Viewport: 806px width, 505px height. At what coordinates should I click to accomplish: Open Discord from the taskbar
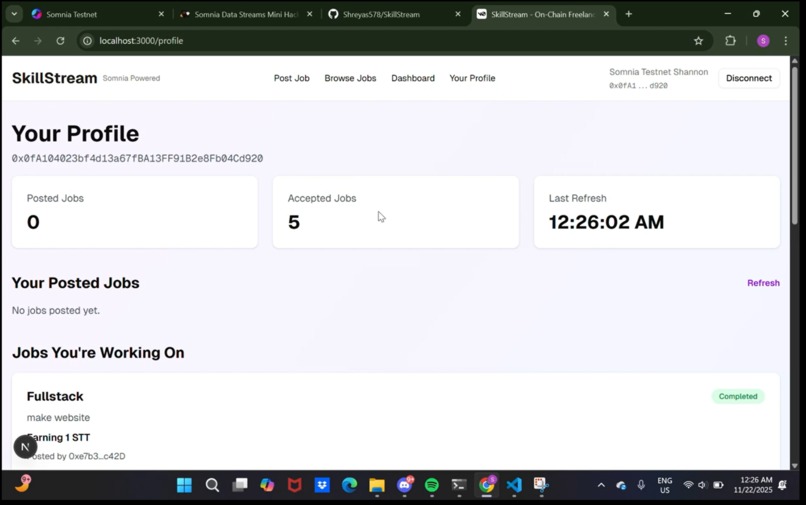[405, 485]
